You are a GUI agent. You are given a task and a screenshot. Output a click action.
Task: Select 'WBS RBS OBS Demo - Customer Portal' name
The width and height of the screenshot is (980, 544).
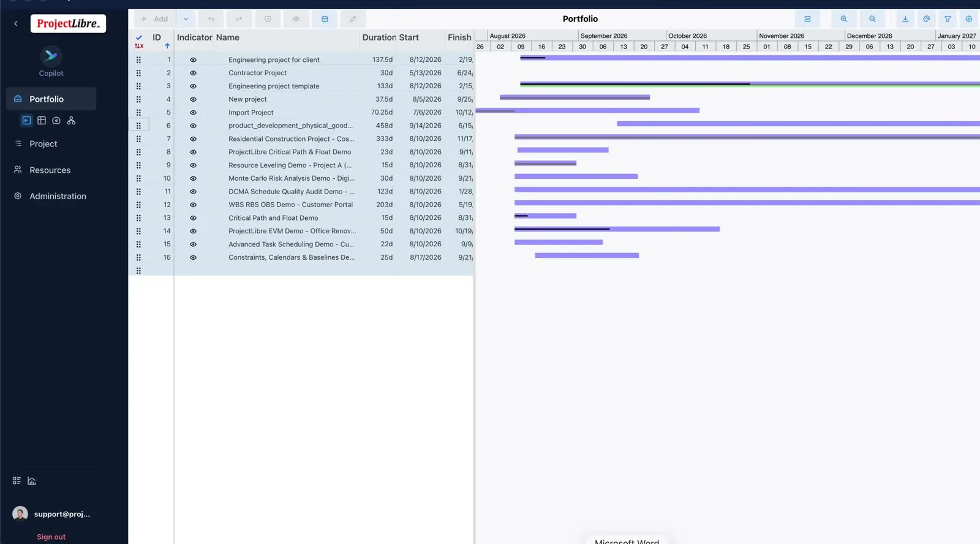point(290,205)
